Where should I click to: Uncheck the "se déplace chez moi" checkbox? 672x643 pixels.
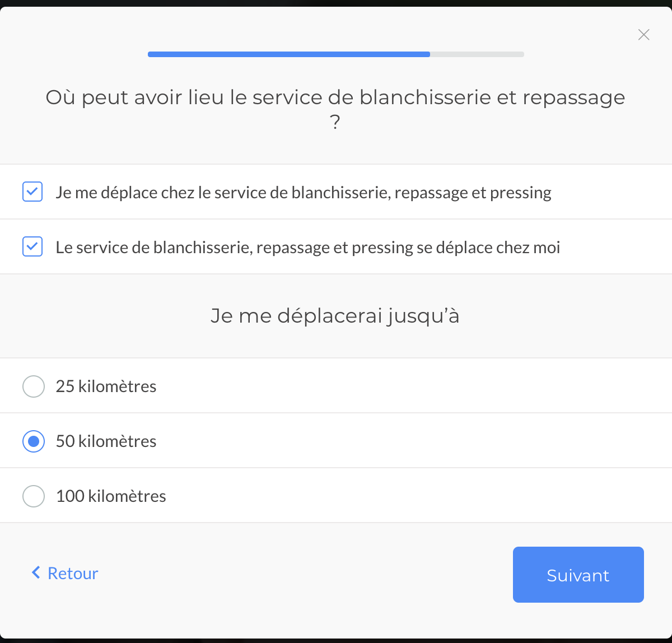[32, 246]
